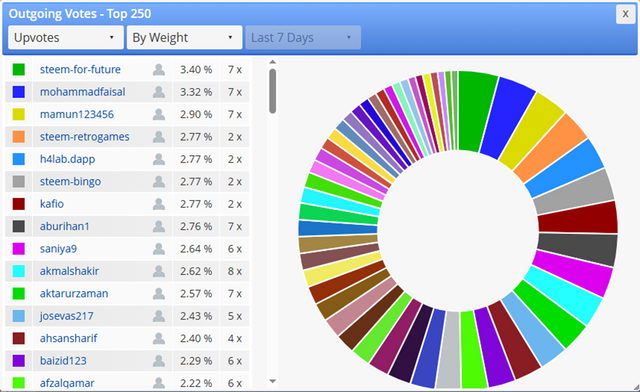Click profile icon for baizid123

coord(159,361)
